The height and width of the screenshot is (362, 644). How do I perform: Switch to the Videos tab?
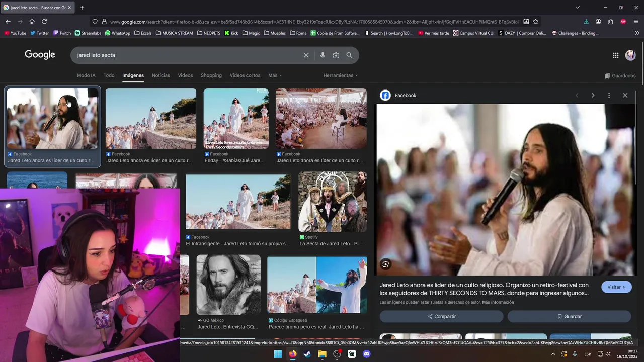(x=185, y=75)
